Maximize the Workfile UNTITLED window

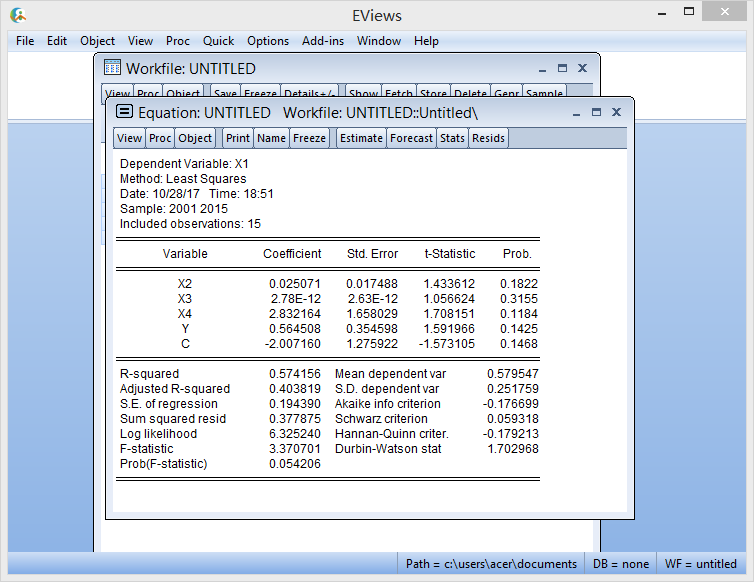click(x=562, y=69)
